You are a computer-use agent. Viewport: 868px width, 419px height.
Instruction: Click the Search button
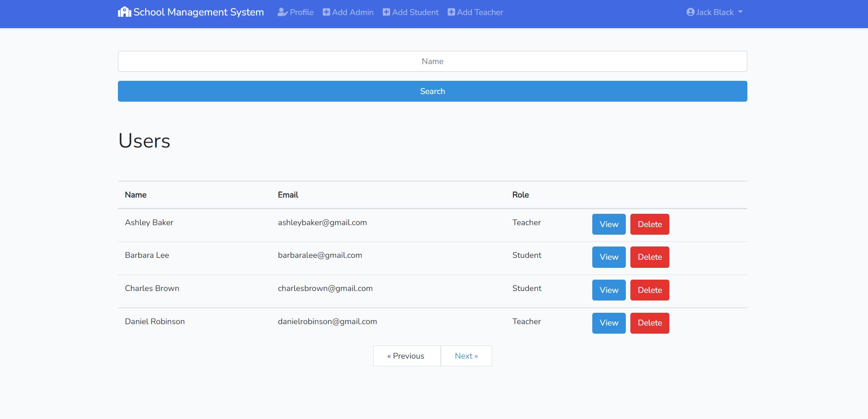432,91
